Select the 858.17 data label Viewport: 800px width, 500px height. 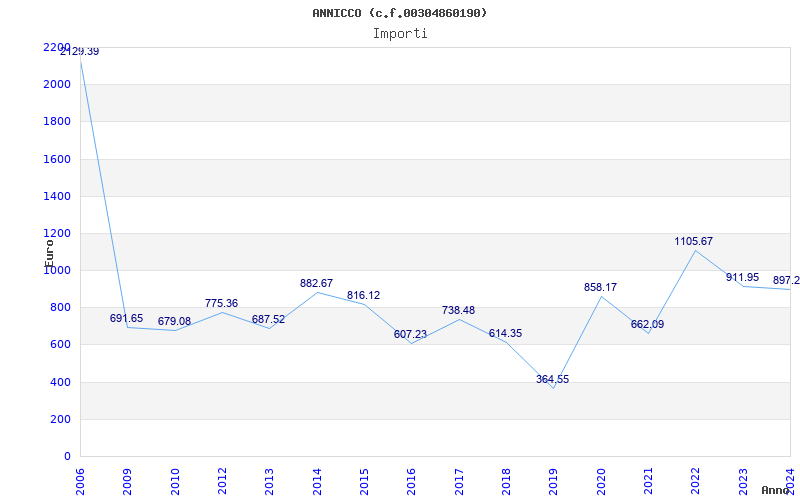point(600,287)
